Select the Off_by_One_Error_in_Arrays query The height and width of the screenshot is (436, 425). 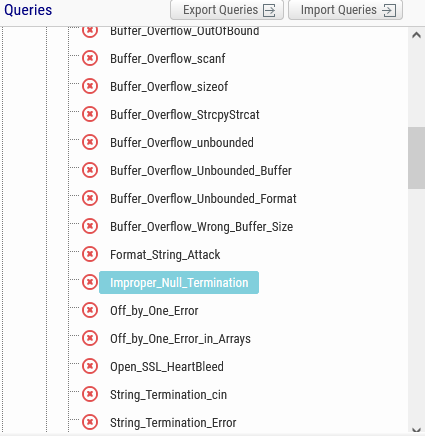[180, 339]
